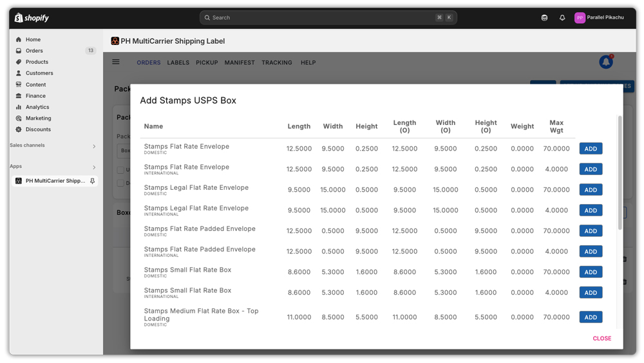This screenshot has width=644, height=363.
Task: Open the Marketing section
Action: coord(38,118)
